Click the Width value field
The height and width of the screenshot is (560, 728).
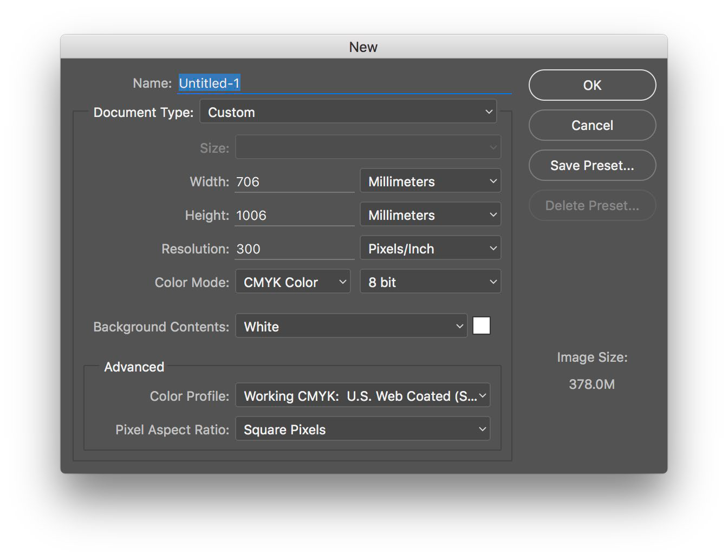coord(295,182)
